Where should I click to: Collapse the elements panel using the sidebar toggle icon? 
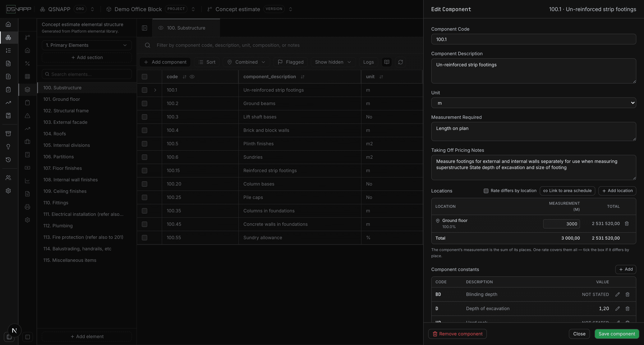(x=145, y=28)
